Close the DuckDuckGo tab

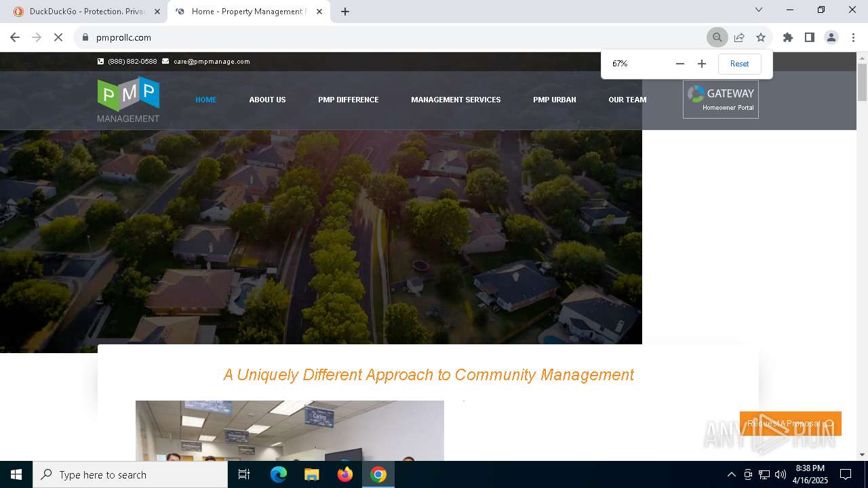point(157,12)
